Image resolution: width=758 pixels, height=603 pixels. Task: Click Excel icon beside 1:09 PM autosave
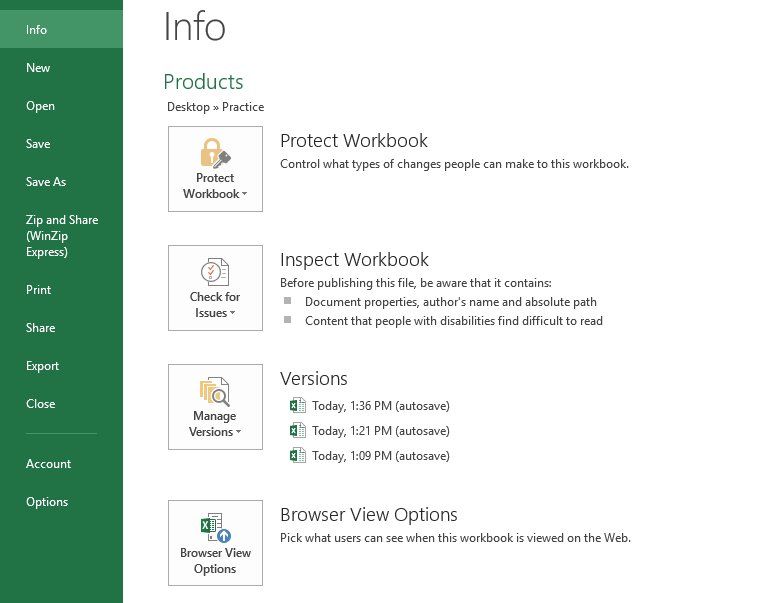click(298, 456)
